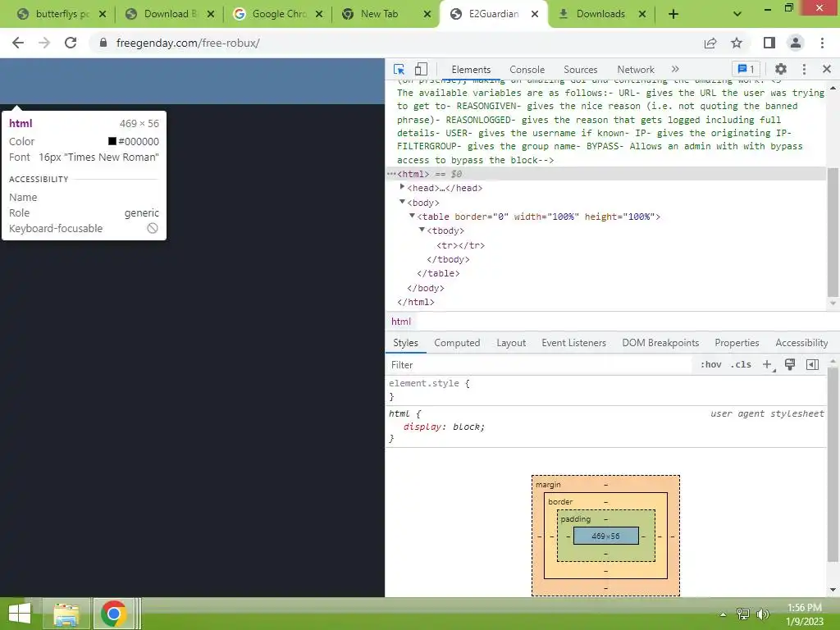Expand the head element node
This screenshot has height=630, width=840.
pos(402,187)
